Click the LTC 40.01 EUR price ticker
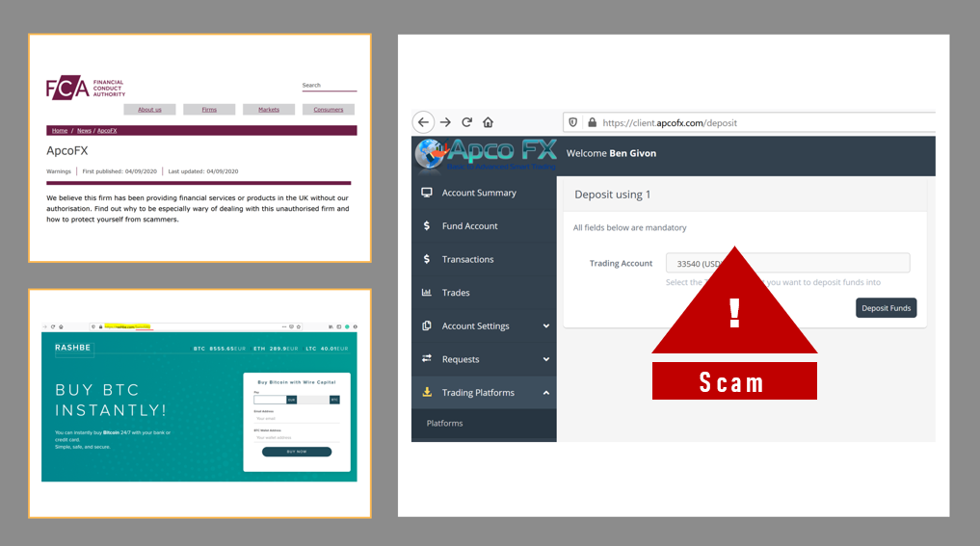This screenshot has width=980, height=546. tap(327, 349)
